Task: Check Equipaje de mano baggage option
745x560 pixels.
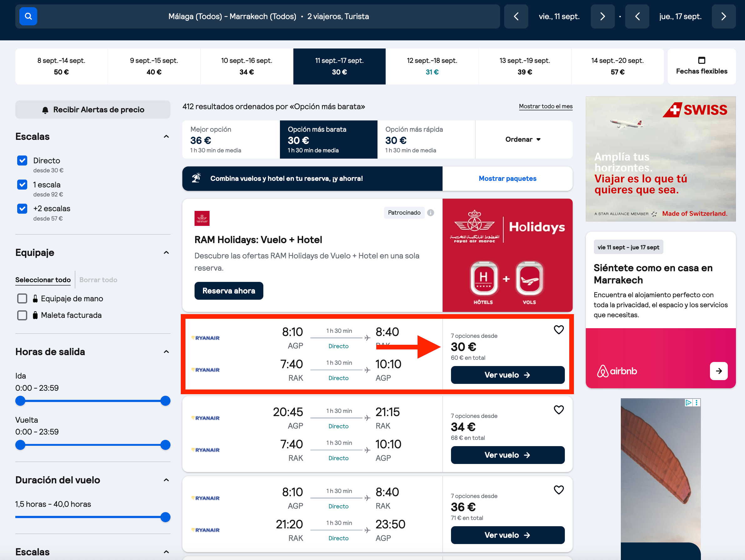Action: point(22,298)
